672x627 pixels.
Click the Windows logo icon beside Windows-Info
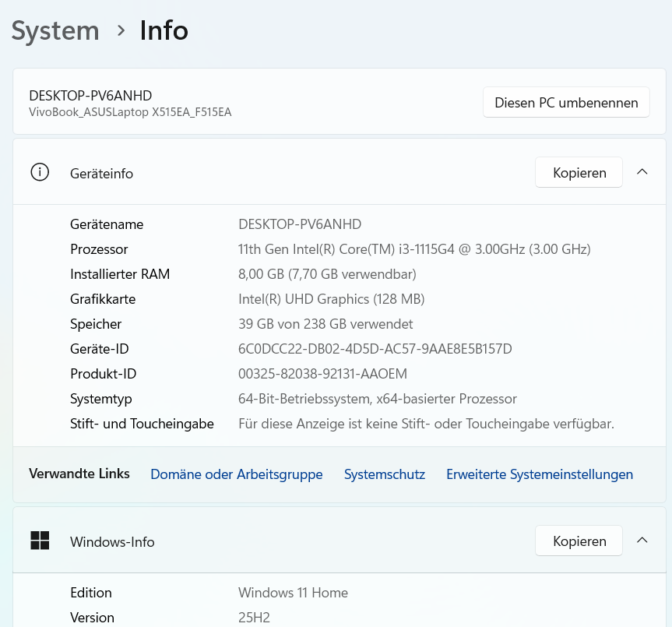pyautogui.click(x=40, y=541)
